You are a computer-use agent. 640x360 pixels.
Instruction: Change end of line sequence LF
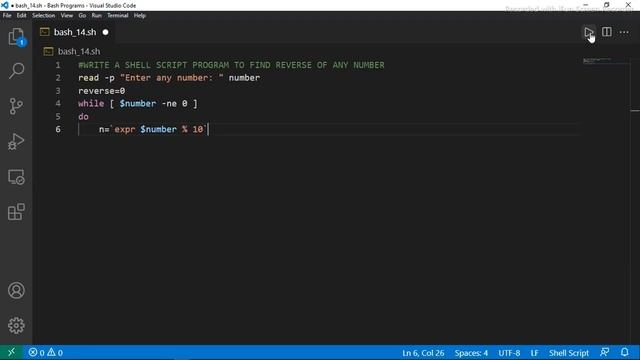(x=534, y=353)
